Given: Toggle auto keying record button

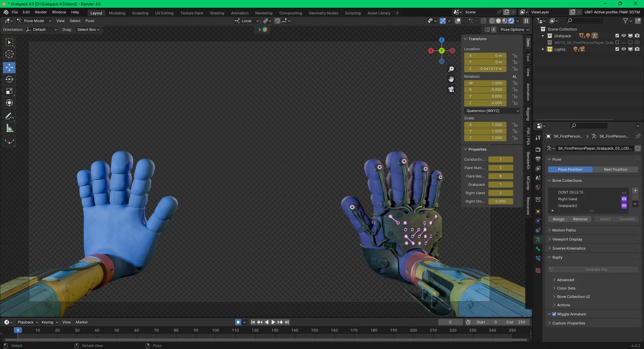Looking at the screenshot, I should coord(238,322).
